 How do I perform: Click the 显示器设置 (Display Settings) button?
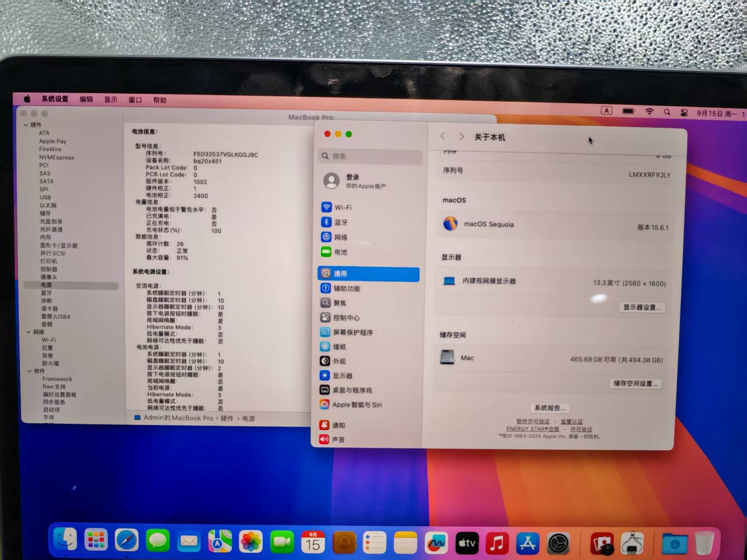pyautogui.click(x=642, y=307)
